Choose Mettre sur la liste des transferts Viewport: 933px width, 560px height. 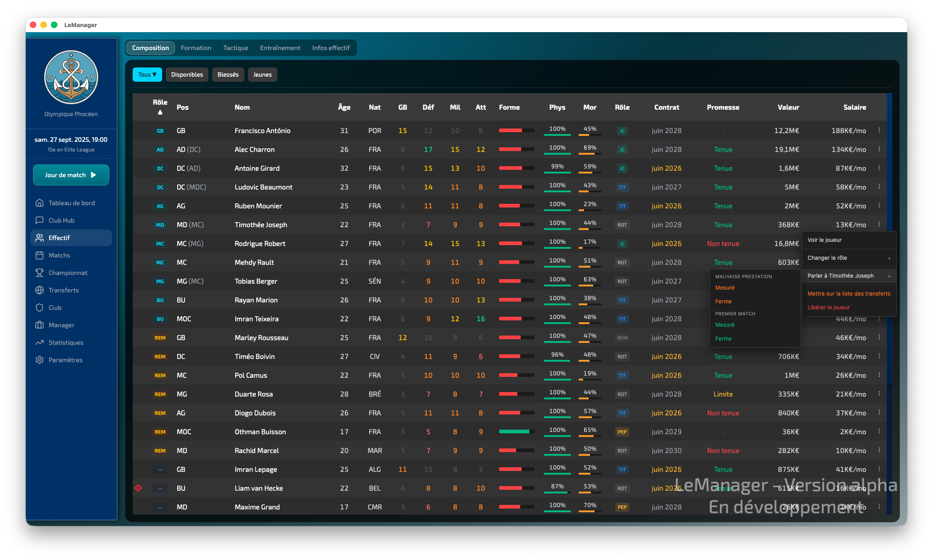[x=849, y=293]
